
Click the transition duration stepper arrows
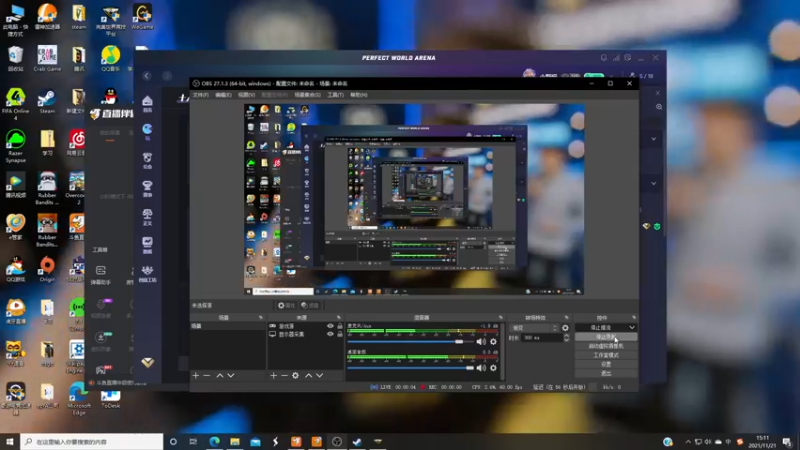(566, 337)
